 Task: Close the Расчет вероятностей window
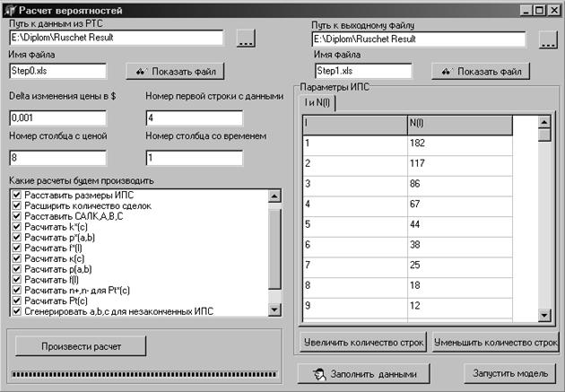[554, 11]
